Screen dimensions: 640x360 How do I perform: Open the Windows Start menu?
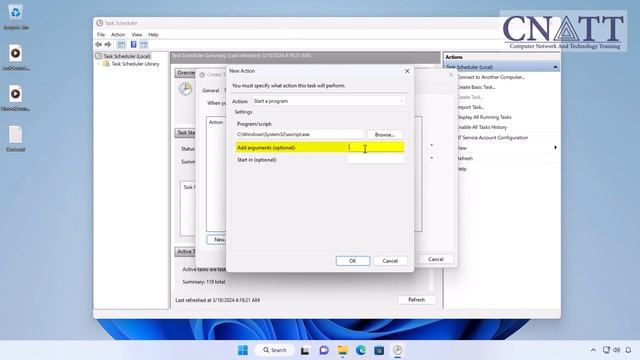click(243, 350)
